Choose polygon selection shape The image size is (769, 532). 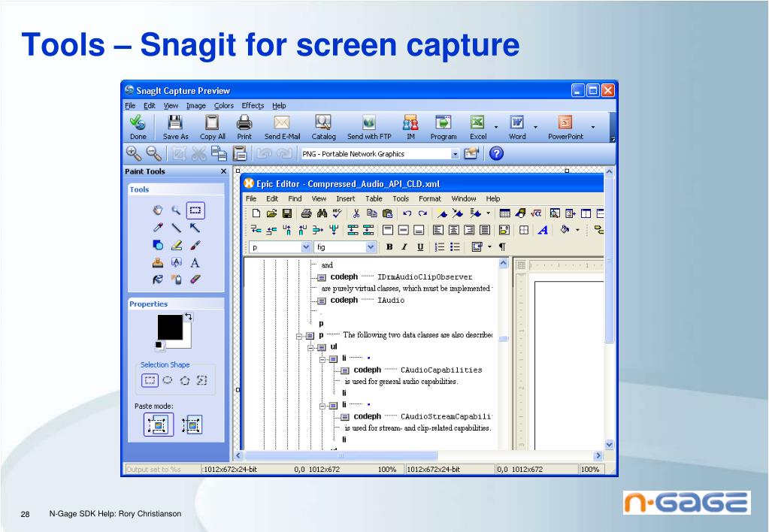tap(184, 380)
